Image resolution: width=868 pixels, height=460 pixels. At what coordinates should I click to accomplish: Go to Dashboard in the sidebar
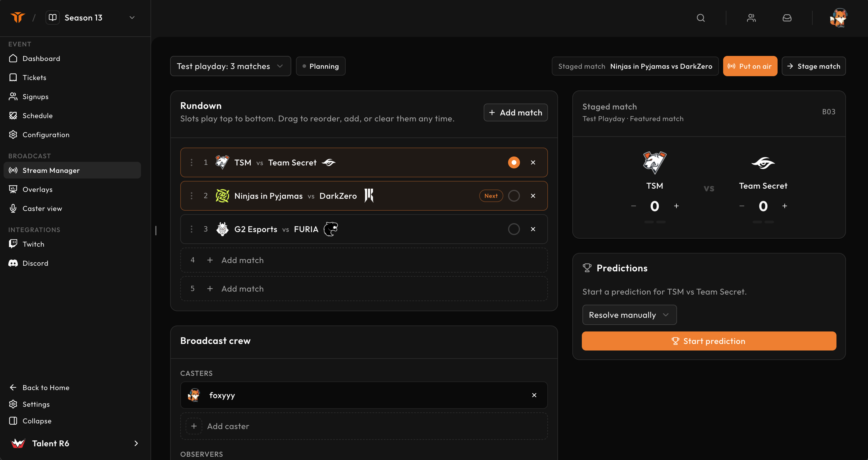tap(72, 59)
